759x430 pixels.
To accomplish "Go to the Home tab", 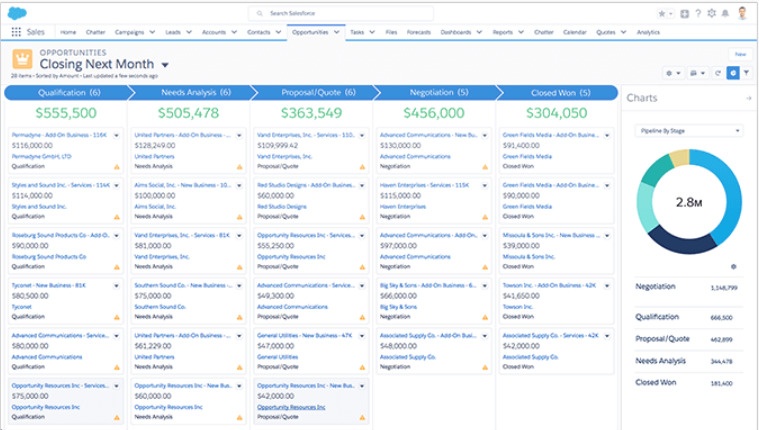I will [x=68, y=32].
